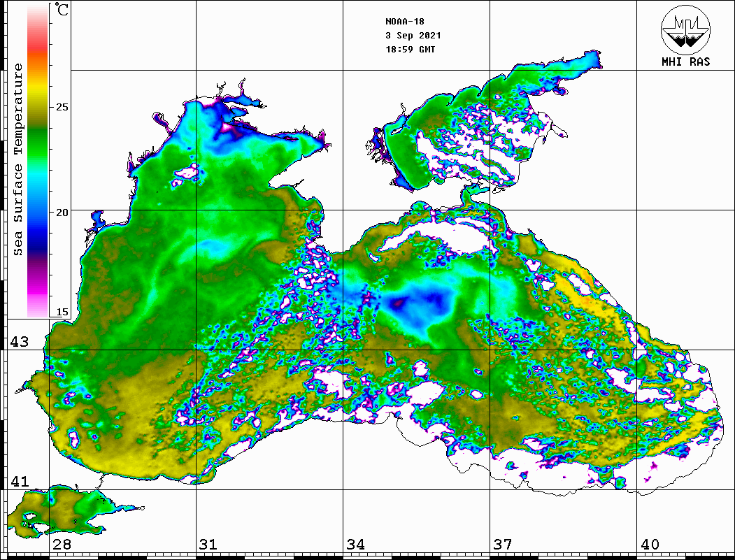Click the longitude label 37

point(503,545)
